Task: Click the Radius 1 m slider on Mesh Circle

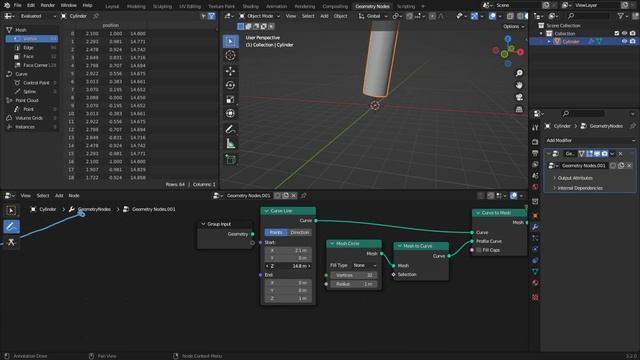Action: (x=354, y=284)
